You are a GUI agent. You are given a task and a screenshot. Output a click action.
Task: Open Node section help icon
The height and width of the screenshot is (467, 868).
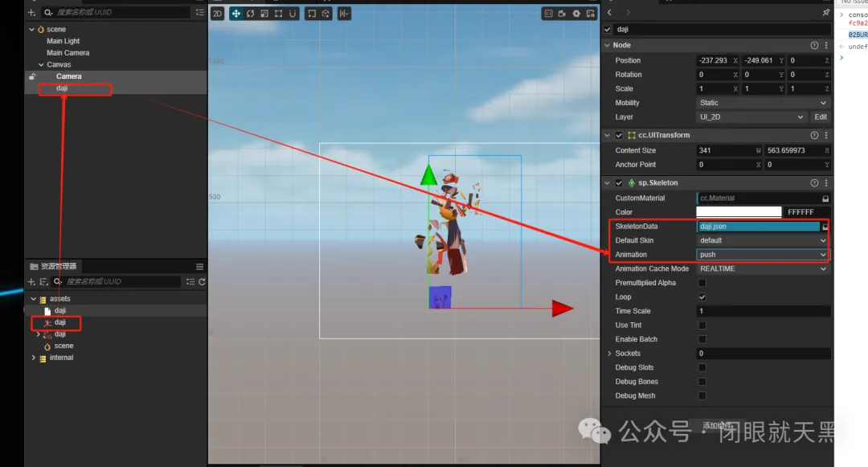click(814, 45)
